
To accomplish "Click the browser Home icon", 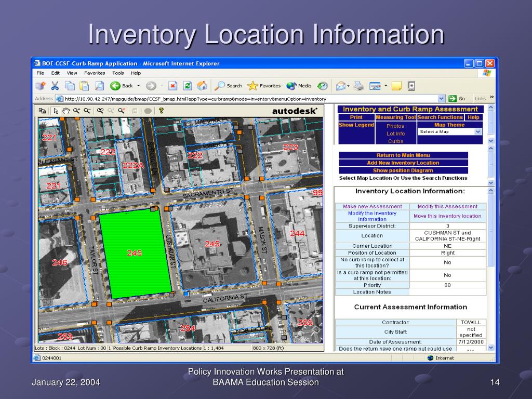I will pos(202,86).
